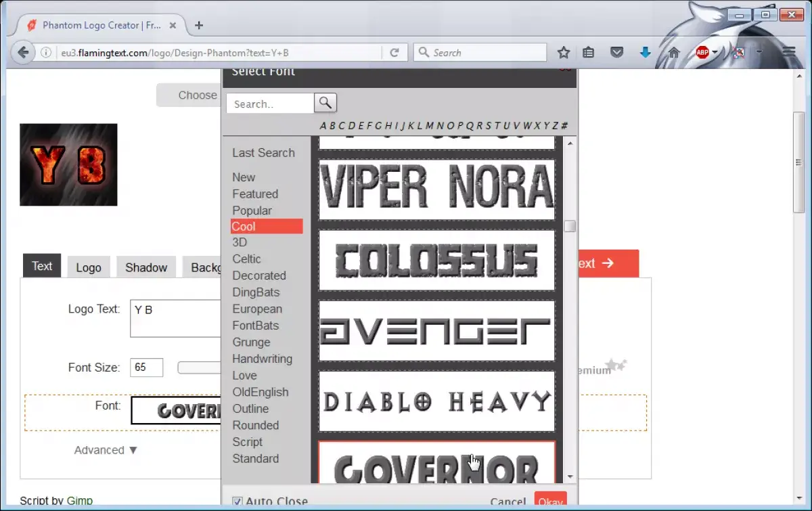
Task: Select the Standard font category
Action: point(256,458)
